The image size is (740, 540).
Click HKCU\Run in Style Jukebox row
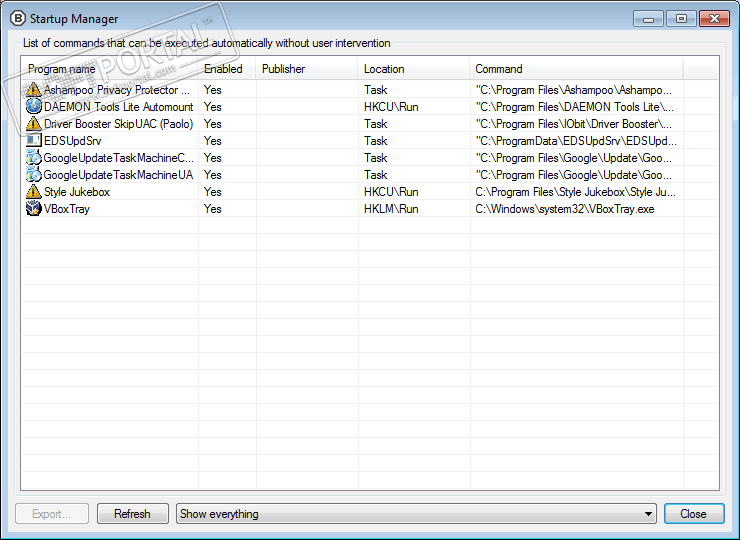pyautogui.click(x=391, y=192)
